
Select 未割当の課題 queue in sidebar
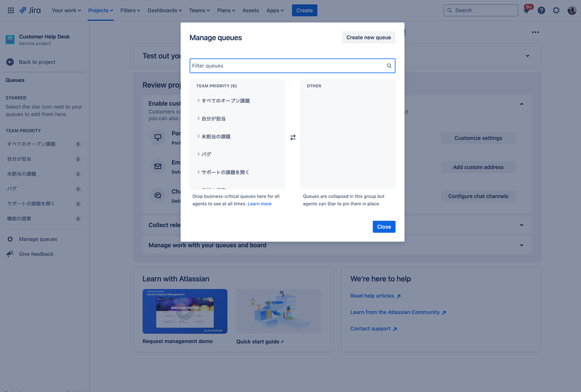[44, 173]
